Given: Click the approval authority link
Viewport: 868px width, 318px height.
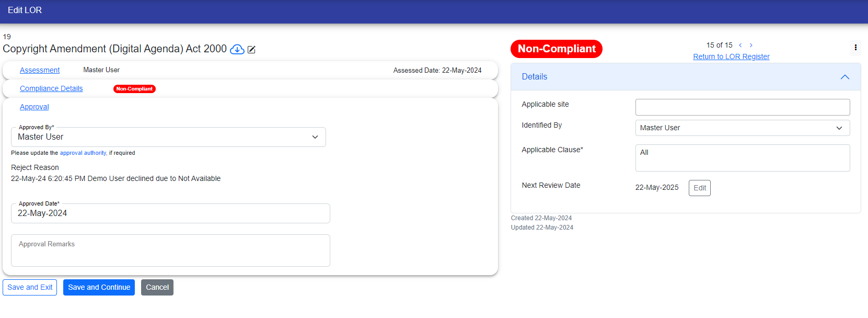Looking at the screenshot, I should [83, 153].
